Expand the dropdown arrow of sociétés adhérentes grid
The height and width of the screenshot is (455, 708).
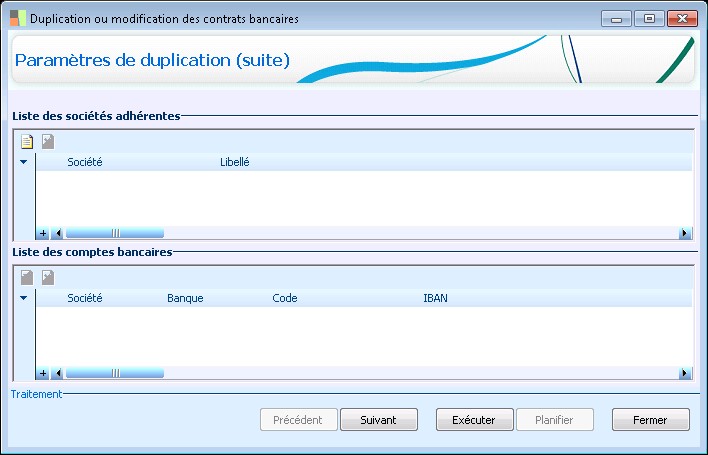point(23,162)
